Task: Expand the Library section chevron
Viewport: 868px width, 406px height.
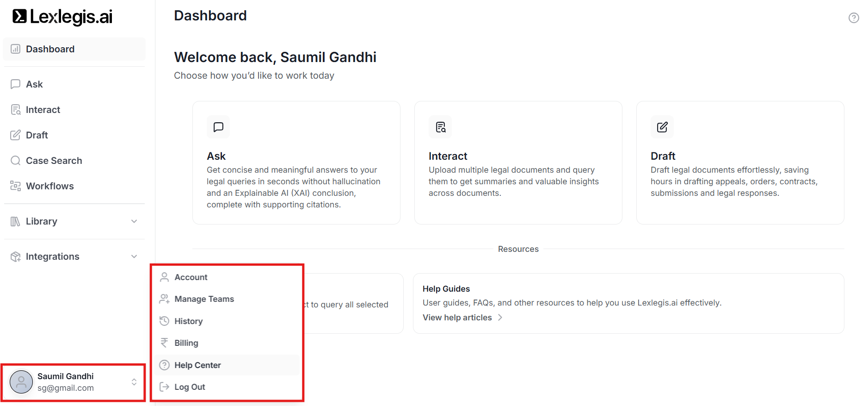Action: (x=134, y=221)
